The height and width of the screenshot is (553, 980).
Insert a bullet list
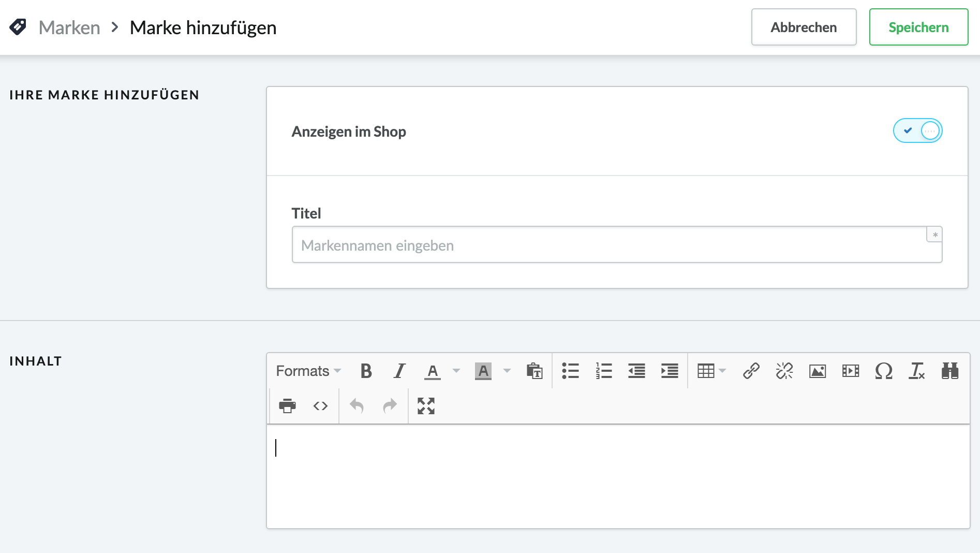(x=570, y=371)
